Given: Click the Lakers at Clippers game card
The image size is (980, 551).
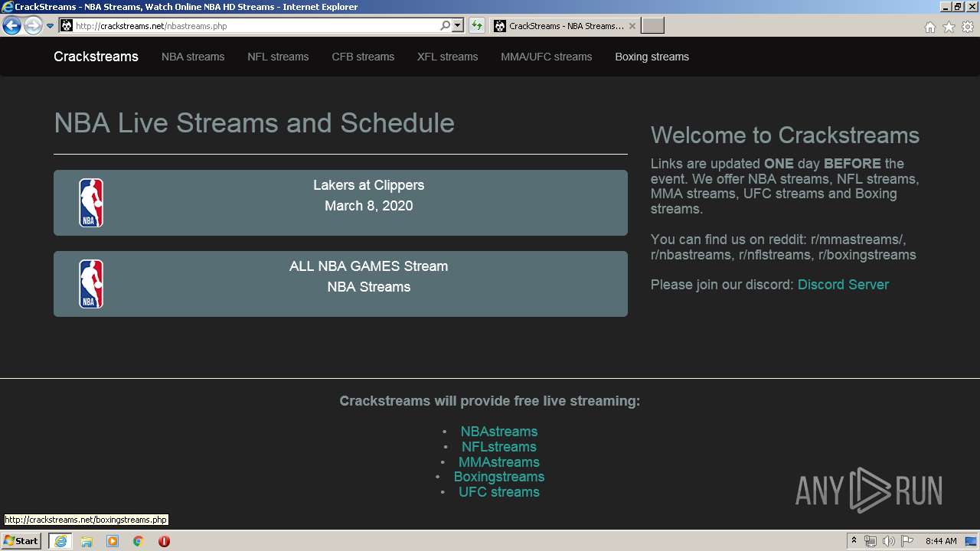Looking at the screenshot, I should [x=341, y=203].
